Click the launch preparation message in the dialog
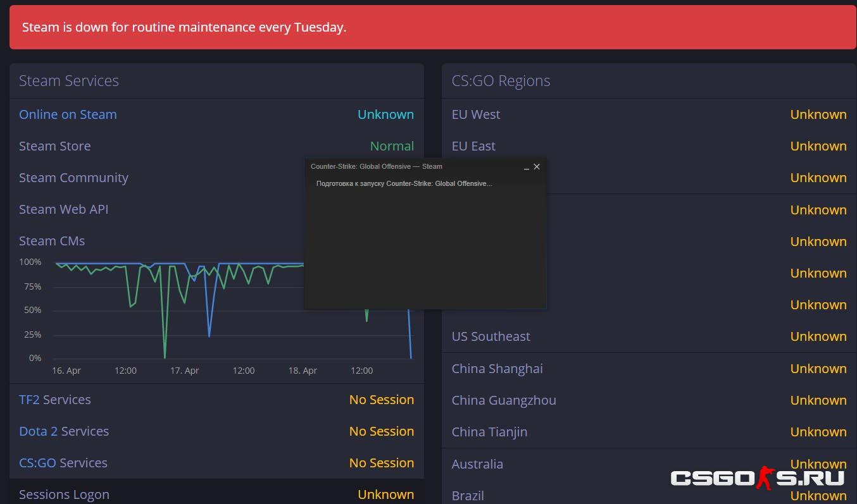Screen dimensions: 857x504 tap(404, 183)
